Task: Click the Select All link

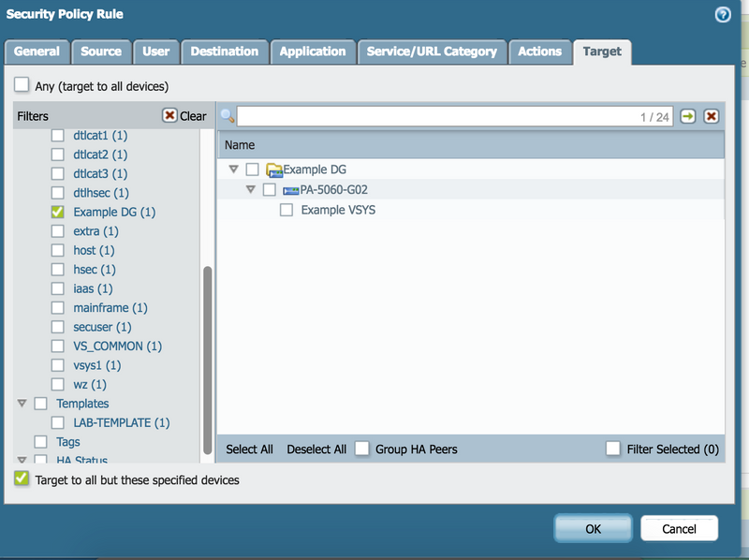Action: pyautogui.click(x=249, y=449)
